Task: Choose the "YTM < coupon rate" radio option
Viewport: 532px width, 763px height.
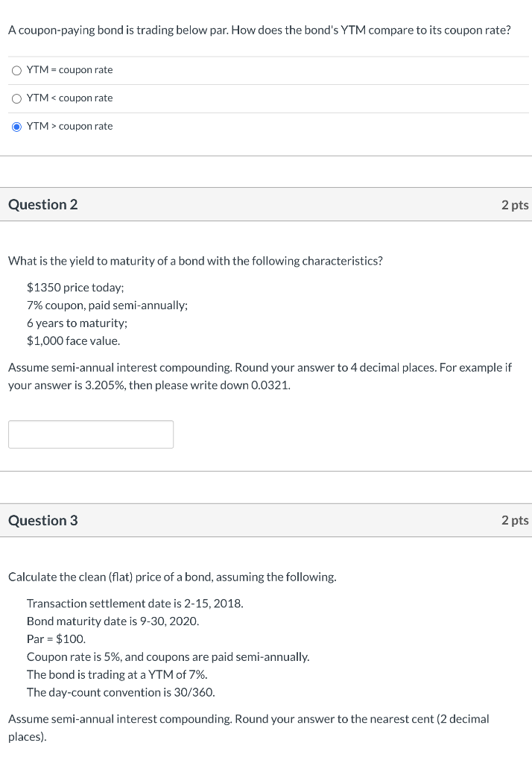Action: 16,98
